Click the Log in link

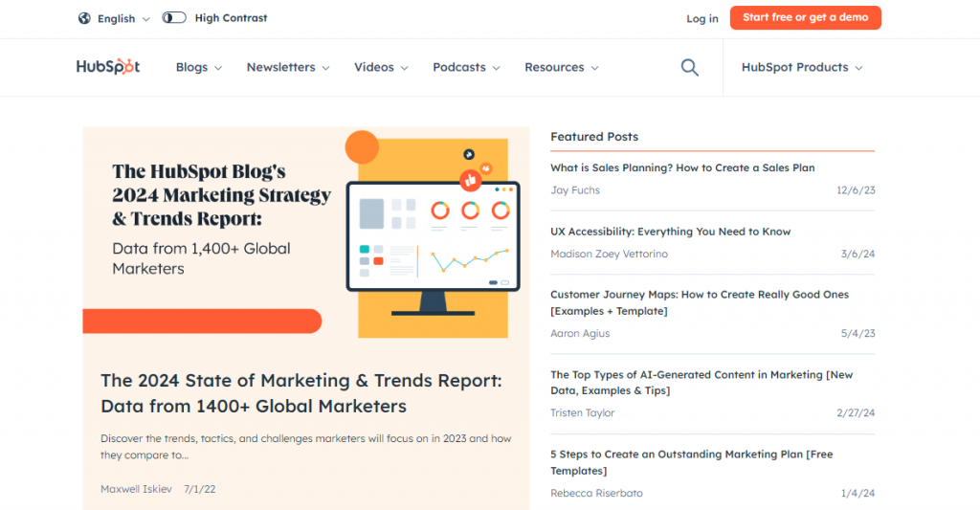(x=702, y=19)
